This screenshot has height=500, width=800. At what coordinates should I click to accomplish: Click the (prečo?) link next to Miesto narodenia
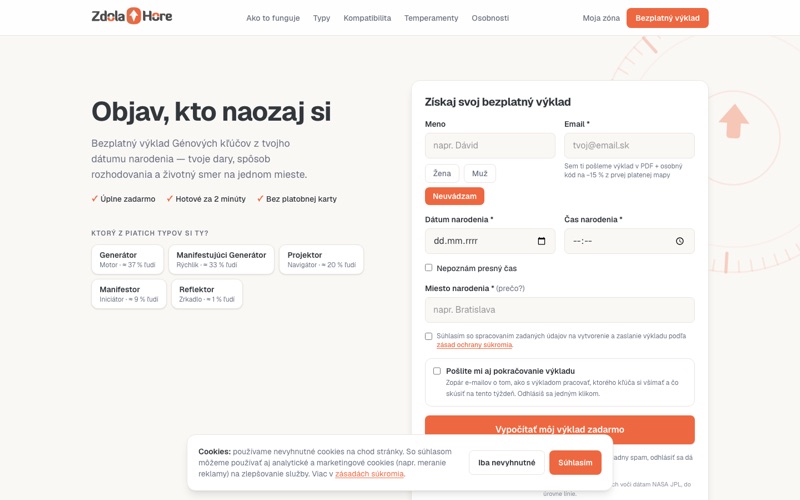point(510,288)
